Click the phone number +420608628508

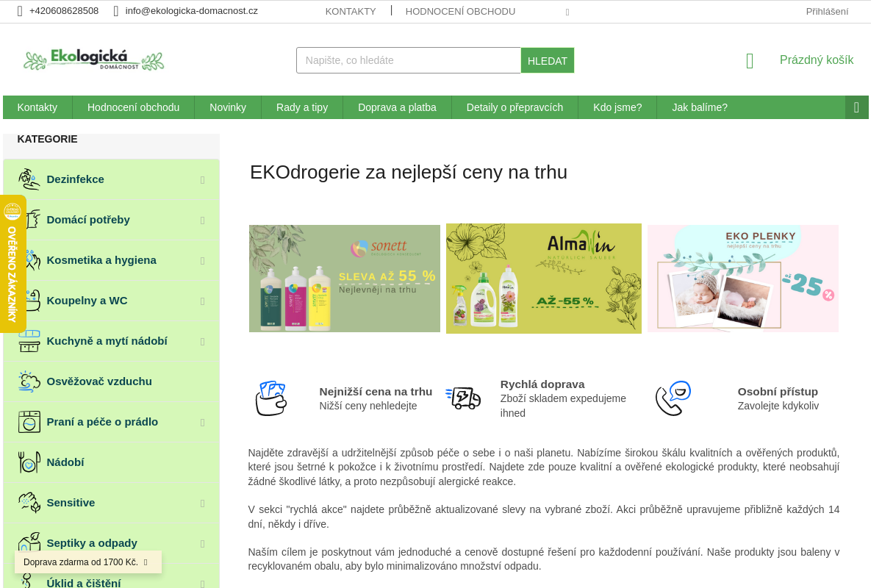(64, 11)
